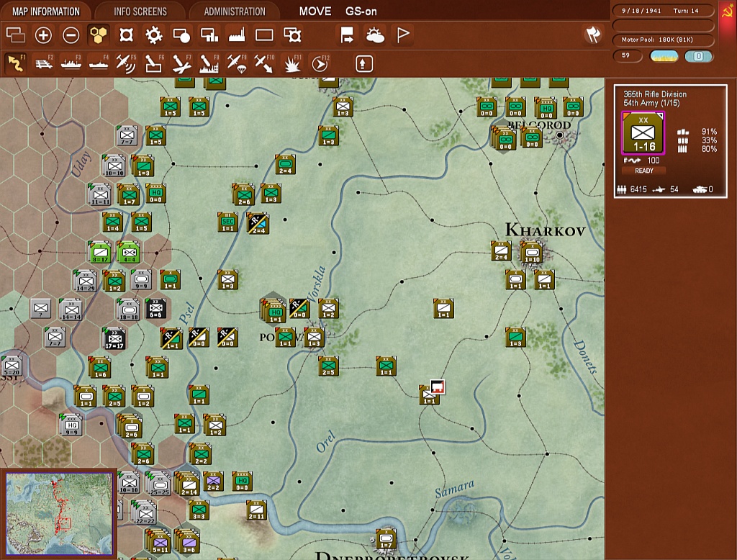Select the 5=20 unit counter

pos(12,366)
